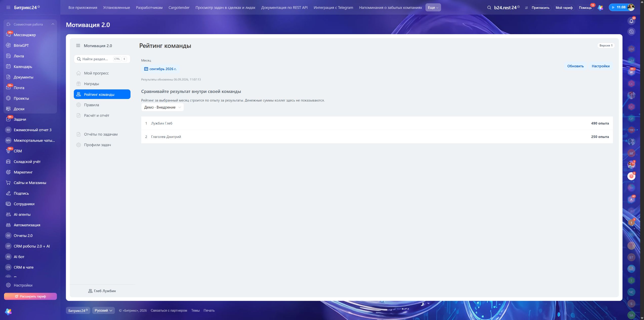Open Проекты section

[21, 98]
